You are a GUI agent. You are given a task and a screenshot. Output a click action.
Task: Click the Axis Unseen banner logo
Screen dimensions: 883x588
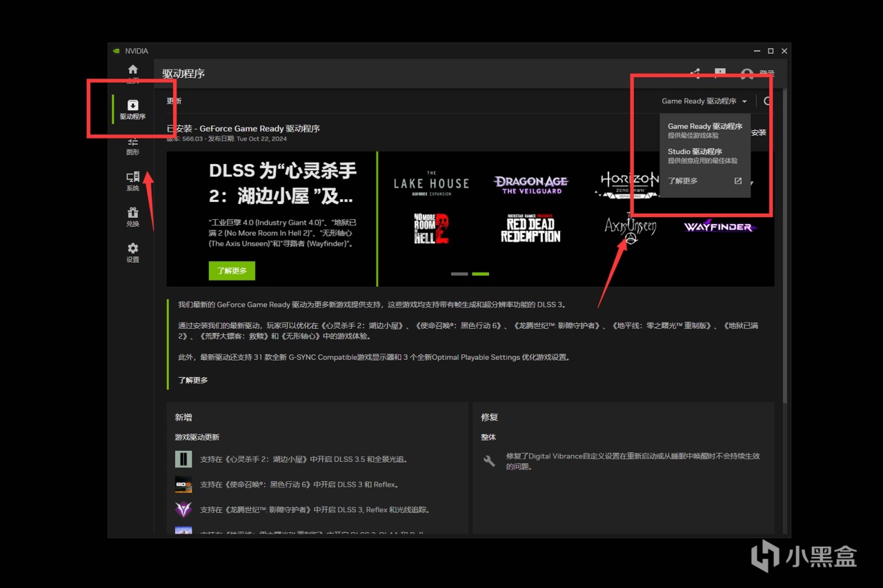pyautogui.click(x=631, y=228)
